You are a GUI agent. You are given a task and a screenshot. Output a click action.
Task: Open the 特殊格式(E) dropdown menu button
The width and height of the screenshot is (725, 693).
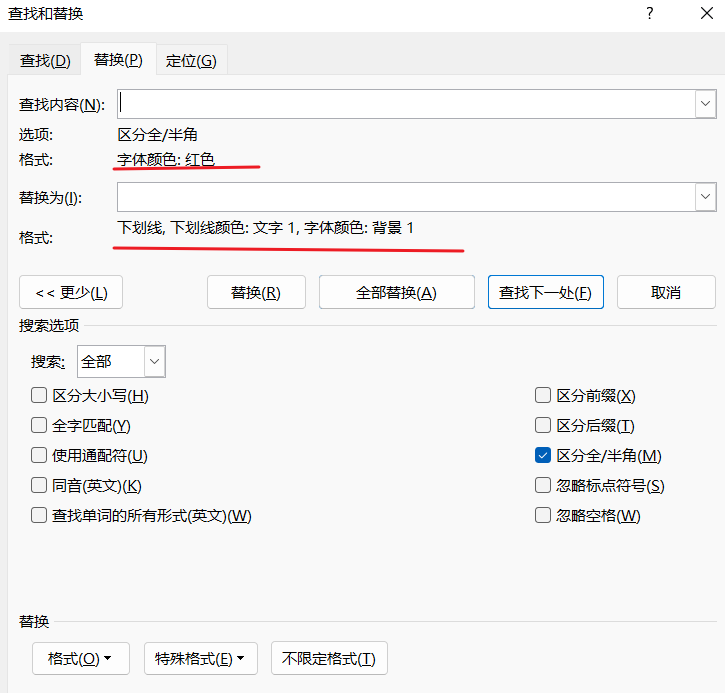tap(201, 658)
